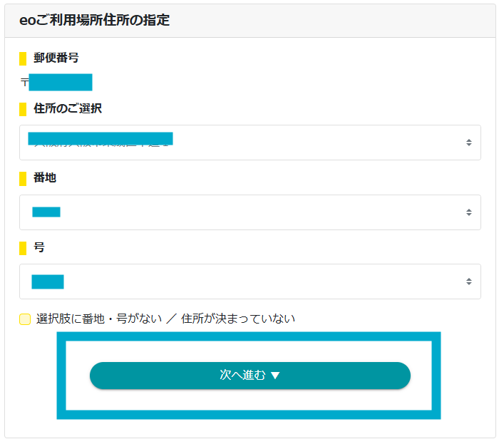Click the arrow icon in 住所のご選択 dropdown
This screenshot has height=444, width=504.
coord(468,143)
